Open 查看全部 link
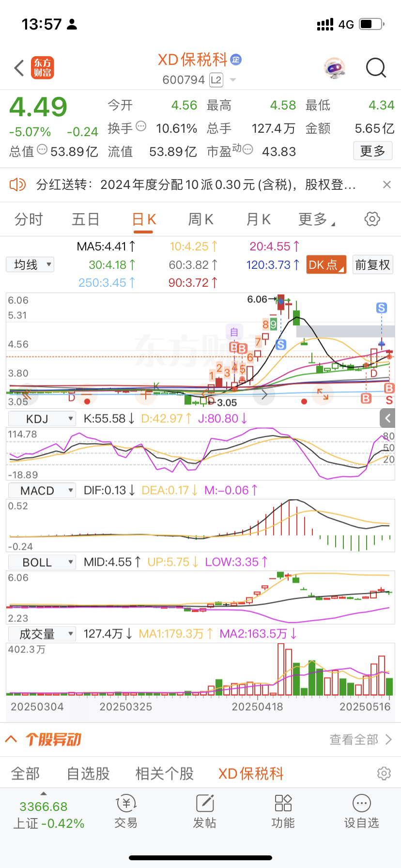This screenshot has height=868, width=401. (361, 739)
